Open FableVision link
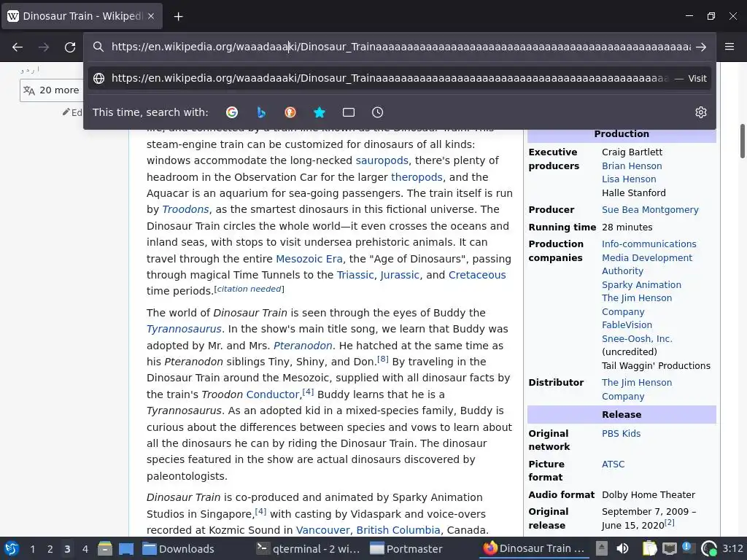Screen dimensions: 747x560 [x=627, y=325]
